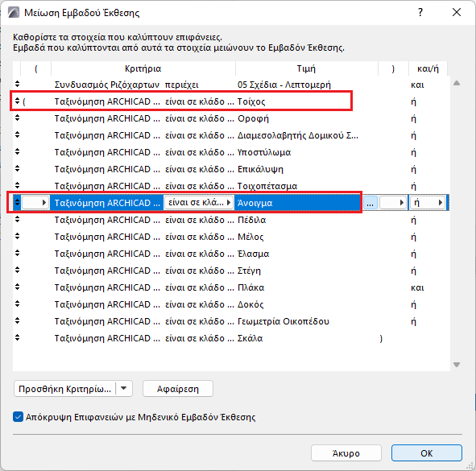Click the opening parenthesis column header

[x=35, y=68]
